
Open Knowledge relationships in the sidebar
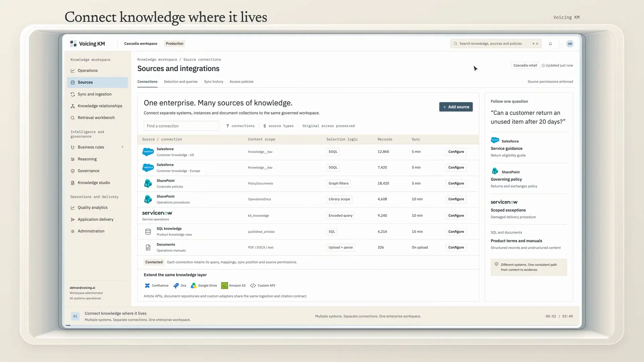pos(97,106)
